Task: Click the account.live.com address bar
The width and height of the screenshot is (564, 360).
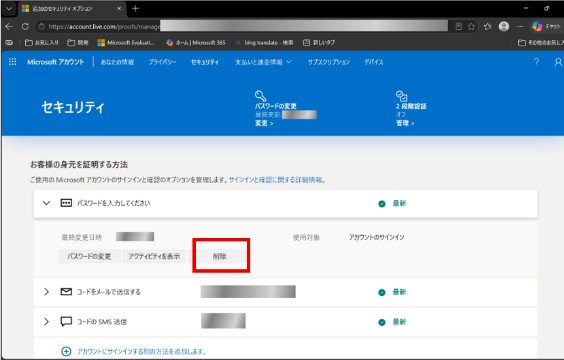Action: point(245,26)
